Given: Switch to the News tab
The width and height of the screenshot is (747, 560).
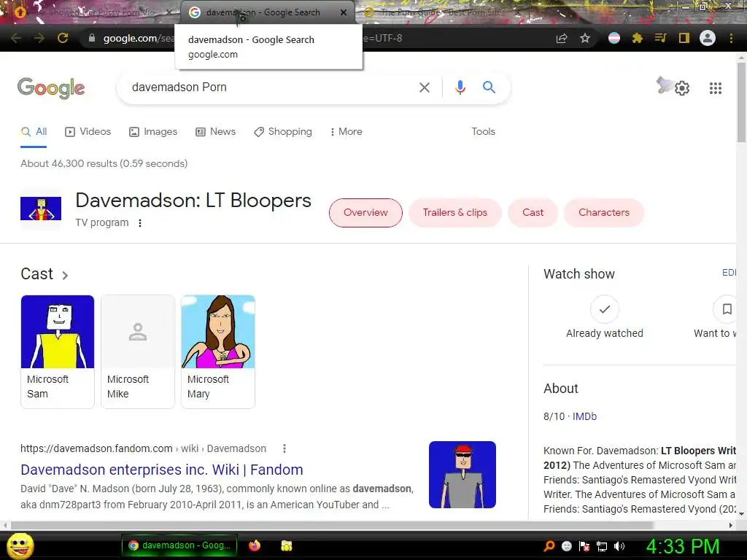Looking at the screenshot, I should [216, 132].
